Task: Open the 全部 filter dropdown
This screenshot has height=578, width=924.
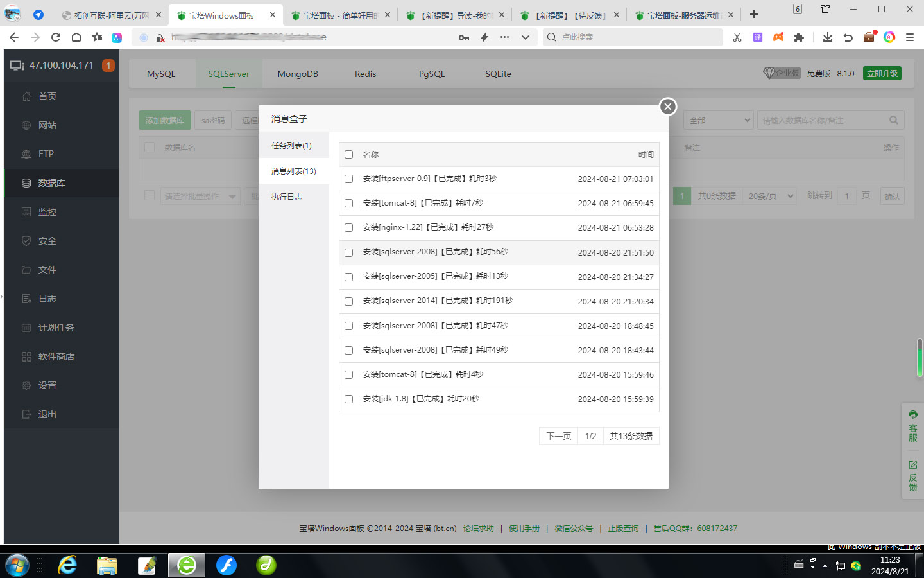Action: pyautogui.click(x=719, y=120)
